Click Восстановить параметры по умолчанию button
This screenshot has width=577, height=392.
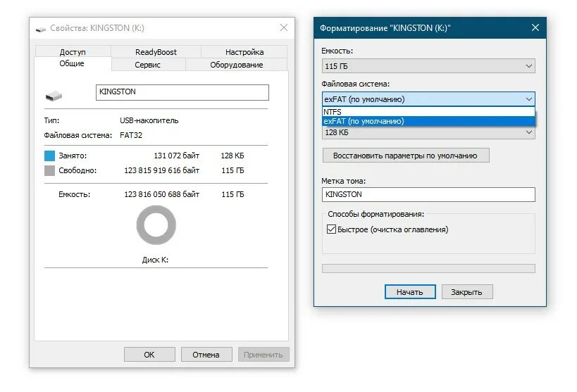point(406,156)
